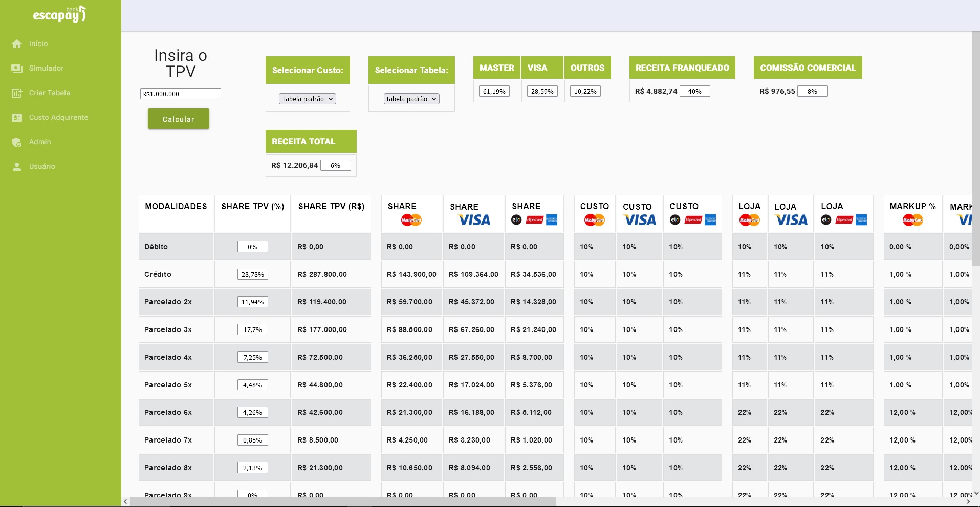The width and height of the screenshot is (980, 507).
Task: Click the Comissão Comercial 8% field
Action: tap(812, 91)
